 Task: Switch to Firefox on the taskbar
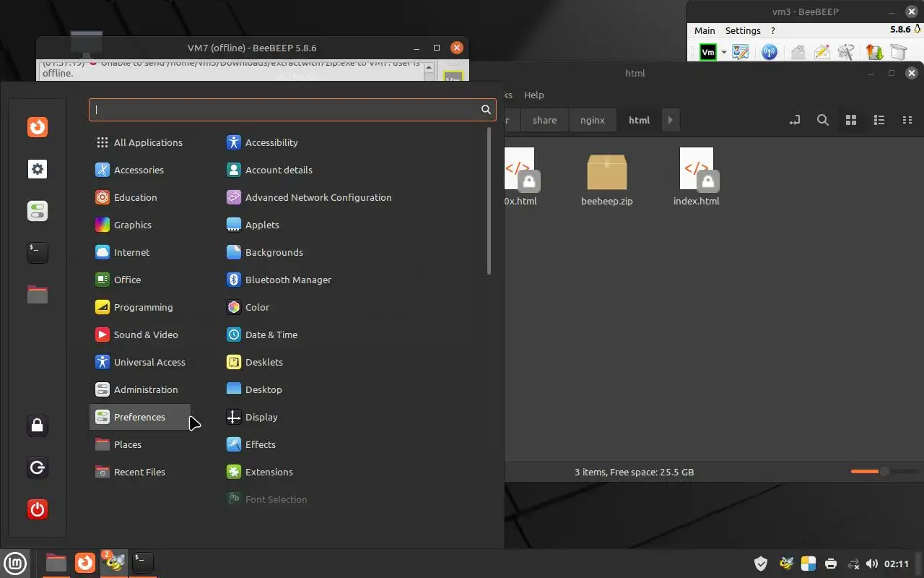tap(85, 563)
